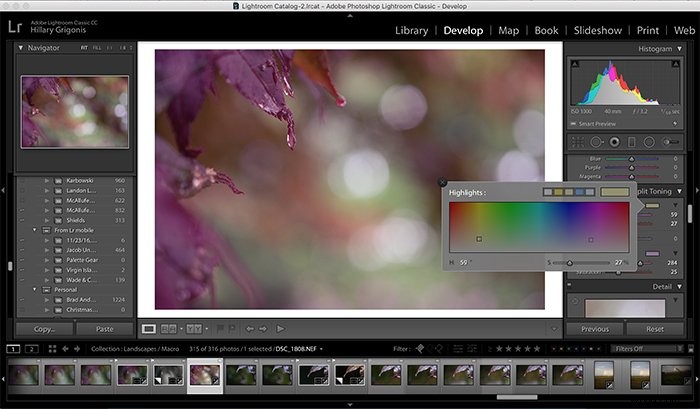
Task: Open the Library module
Action: coord(411,30)
